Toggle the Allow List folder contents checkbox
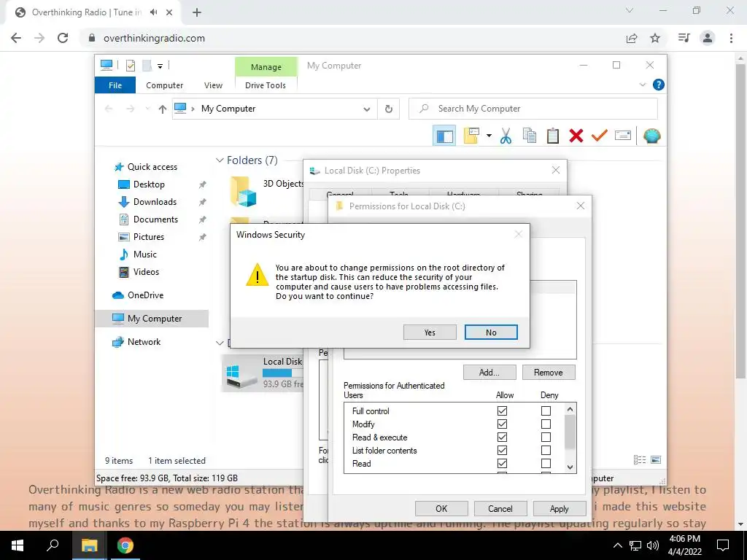The height and width of the screenshot is (560, 747). (502, 450)
